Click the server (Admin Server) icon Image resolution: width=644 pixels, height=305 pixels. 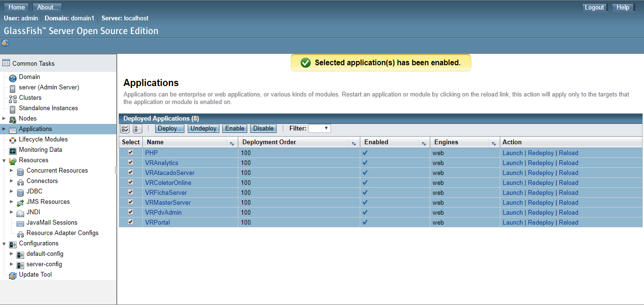13,88
